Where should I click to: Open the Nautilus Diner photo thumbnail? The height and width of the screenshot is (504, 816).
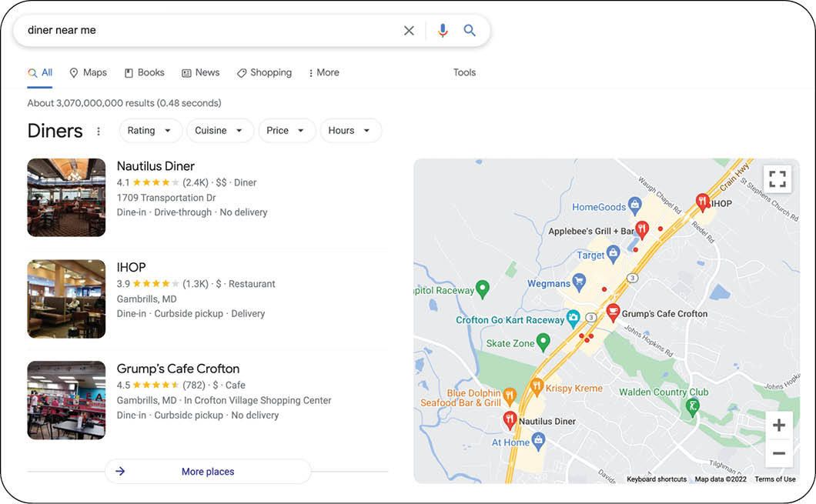click(67, 198)
